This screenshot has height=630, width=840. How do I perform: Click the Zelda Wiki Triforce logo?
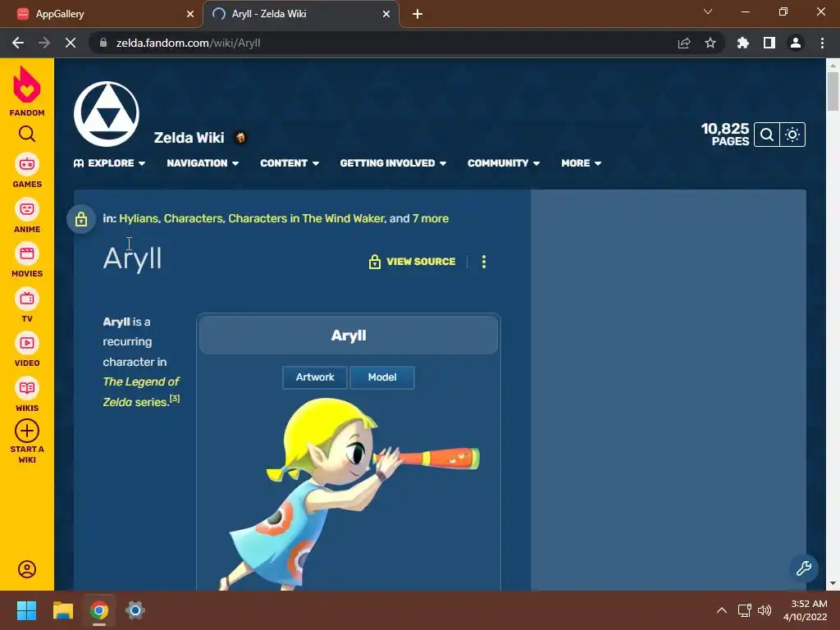click(107, 114)
